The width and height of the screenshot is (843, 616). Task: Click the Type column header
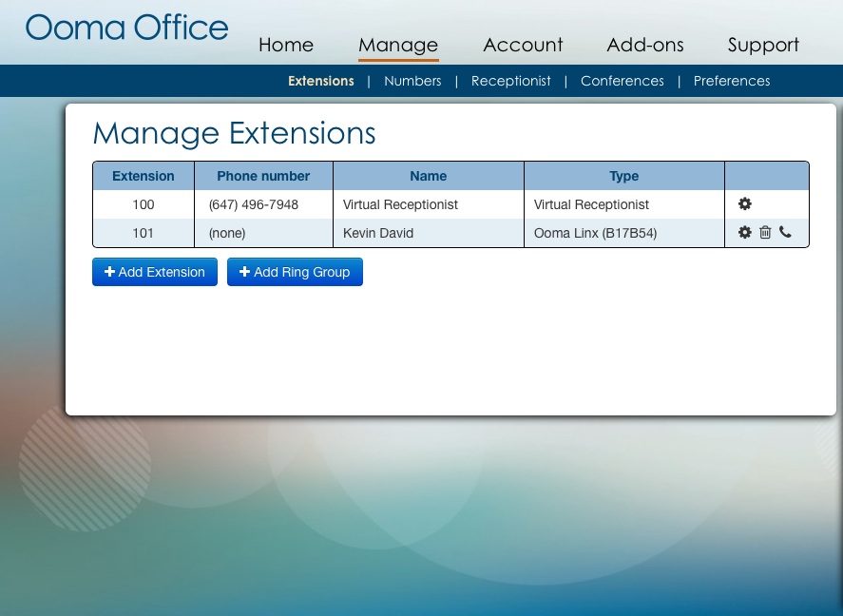point(624,176)
